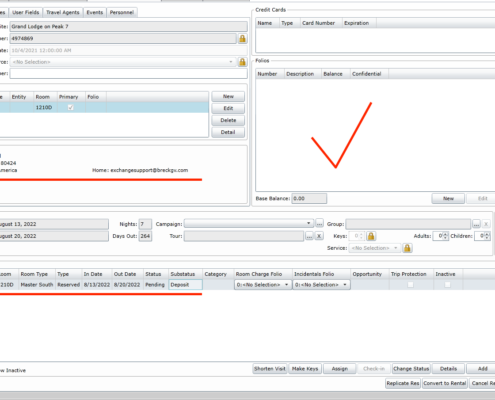495x400 pixels.
Task: Open the Group browse ellipsis button
Action: pos(476,224)
